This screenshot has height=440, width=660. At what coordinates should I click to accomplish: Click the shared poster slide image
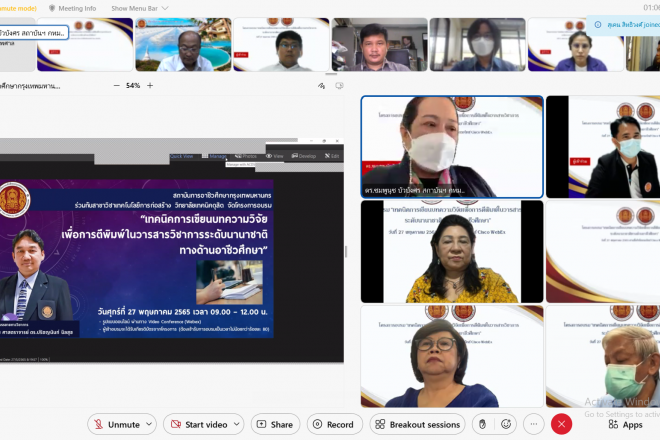pyautogui.click(x=137, y=259)
